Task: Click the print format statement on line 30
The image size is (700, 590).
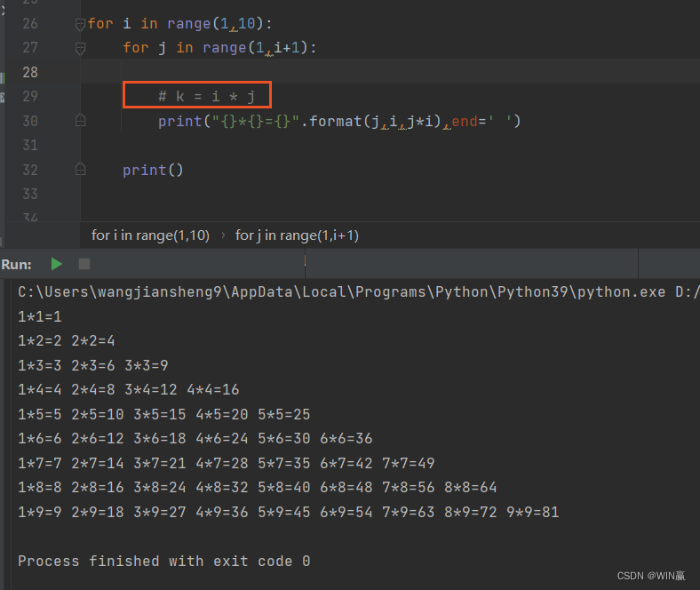Action: (x=339, y=121)
